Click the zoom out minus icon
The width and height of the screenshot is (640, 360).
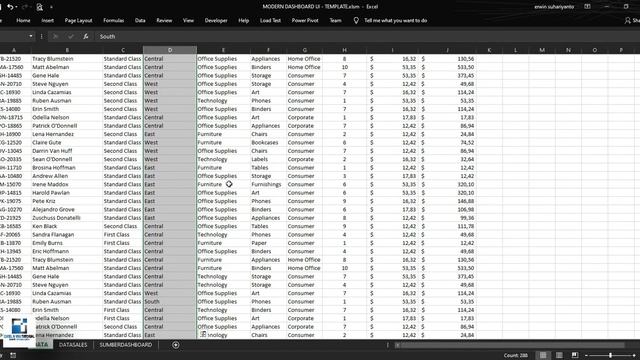point(586,356)
